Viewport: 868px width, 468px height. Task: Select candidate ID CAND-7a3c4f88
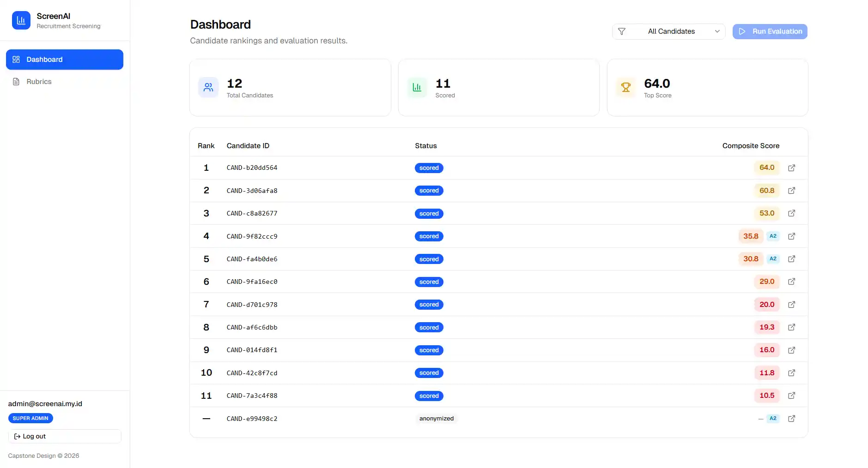point(252,396)
